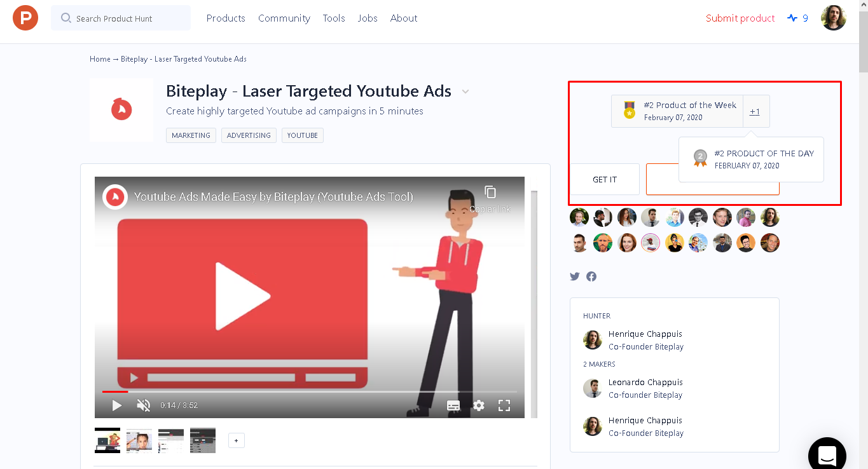Click the notification count 9
Image resolution: width=868 pixels, height=469 pixels.
[x=805, y=18]
